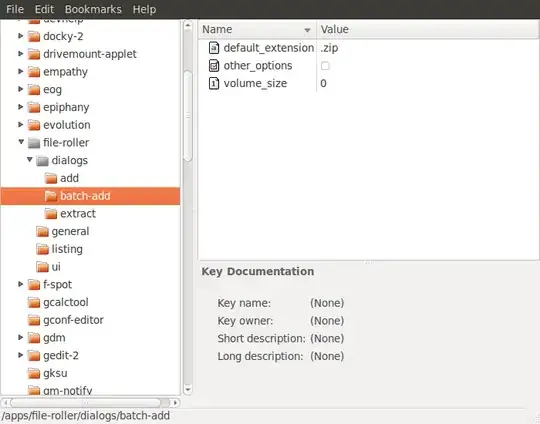Expand the eog tree node
Image resolution: width=540 pixels, height=424 pixels.
(x=20, y=89)
